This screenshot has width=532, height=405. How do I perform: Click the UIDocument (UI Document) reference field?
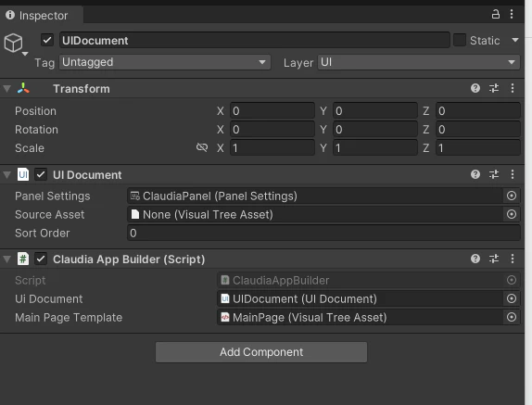coord(360,298)
